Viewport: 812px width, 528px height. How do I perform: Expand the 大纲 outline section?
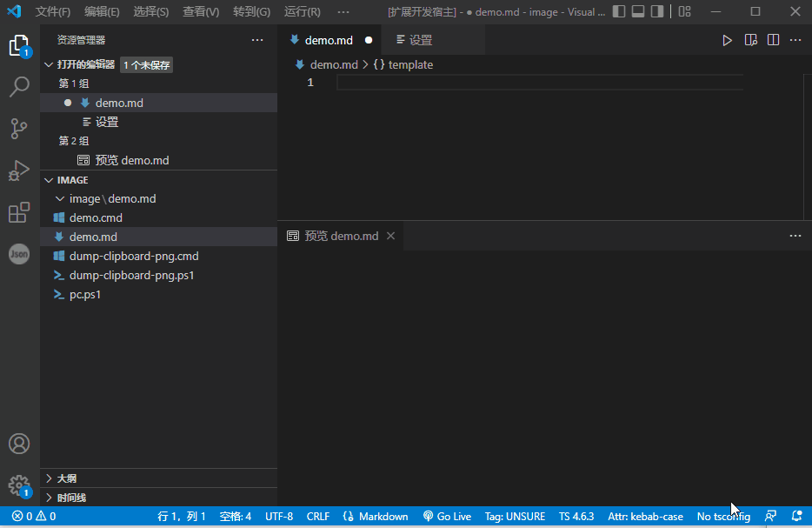(x=48, y=478)
